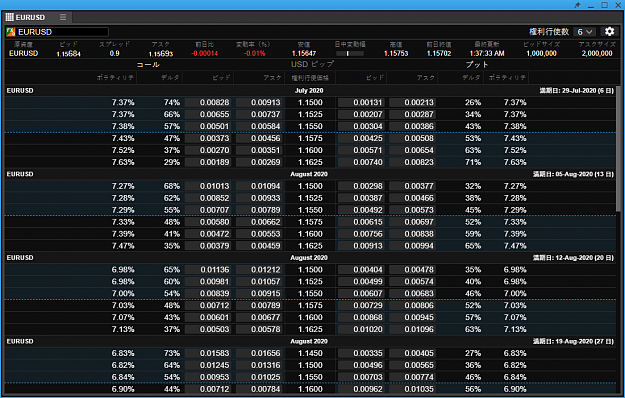Open the settings gear for the option chain
Viewport: 625px width, 398px height.
[609, 31]
